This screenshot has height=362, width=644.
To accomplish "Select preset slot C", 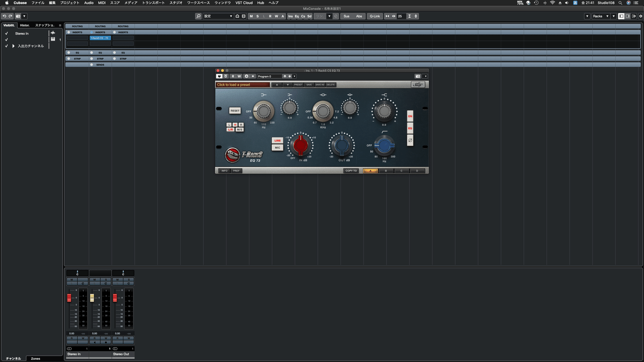I will pyautogui.click(x=401, y=171).
